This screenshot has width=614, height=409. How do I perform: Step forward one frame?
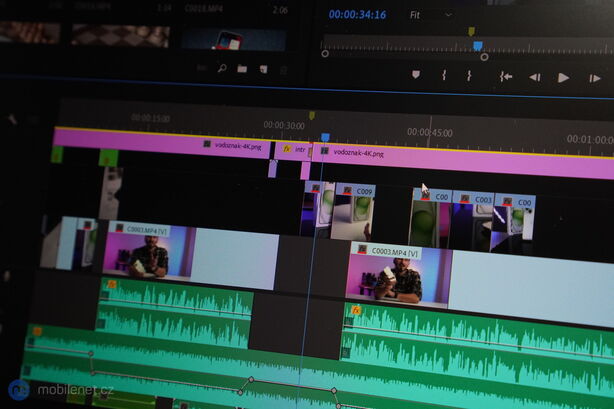[594, 78]
